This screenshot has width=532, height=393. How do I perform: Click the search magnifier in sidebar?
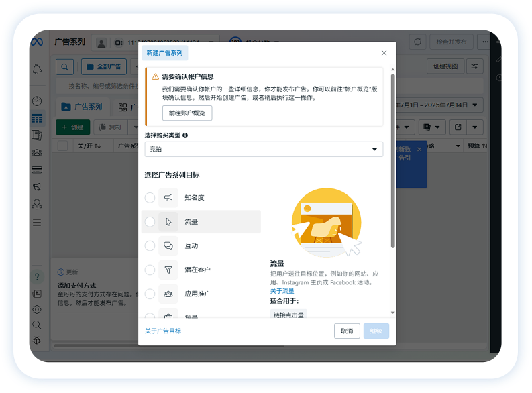pos(37,325)
